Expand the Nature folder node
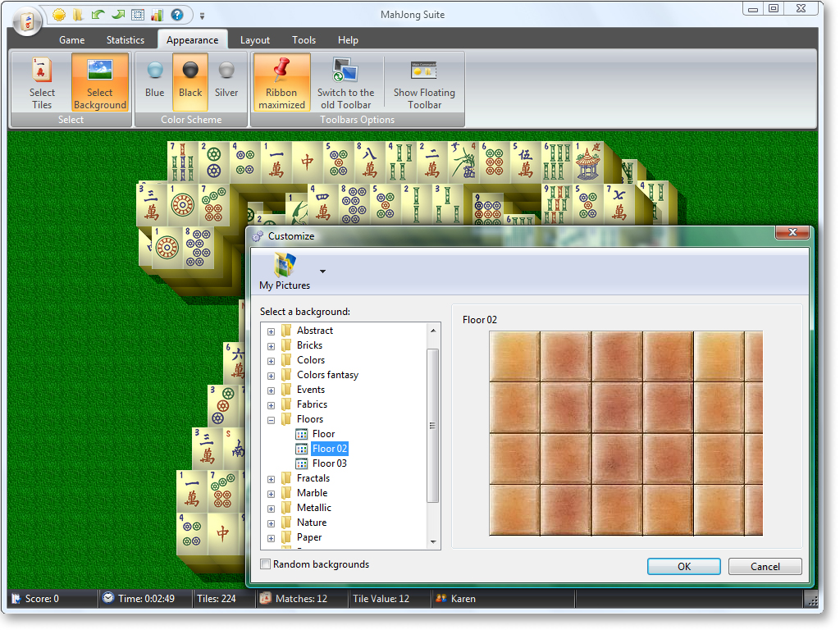This screenshot has width=840, height=630. [x=271, y=523]
